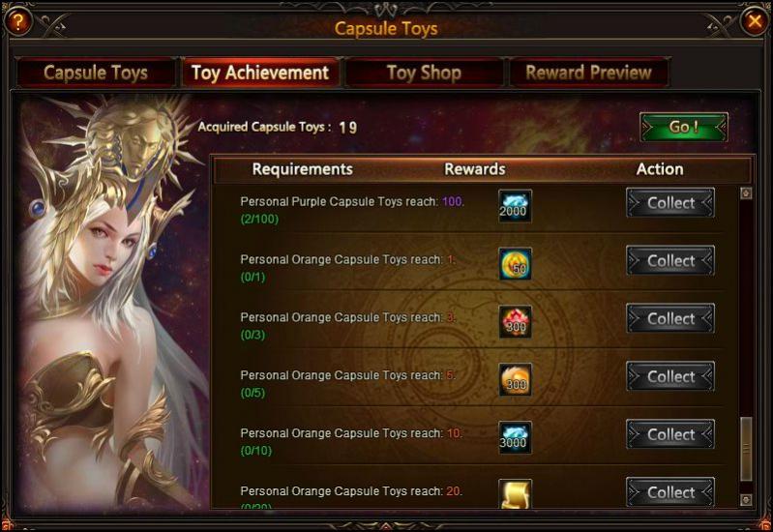Collect reward for Orange Capsule Toys reach 5
Screen dimensions: 773x532
(x=670, y=376)
